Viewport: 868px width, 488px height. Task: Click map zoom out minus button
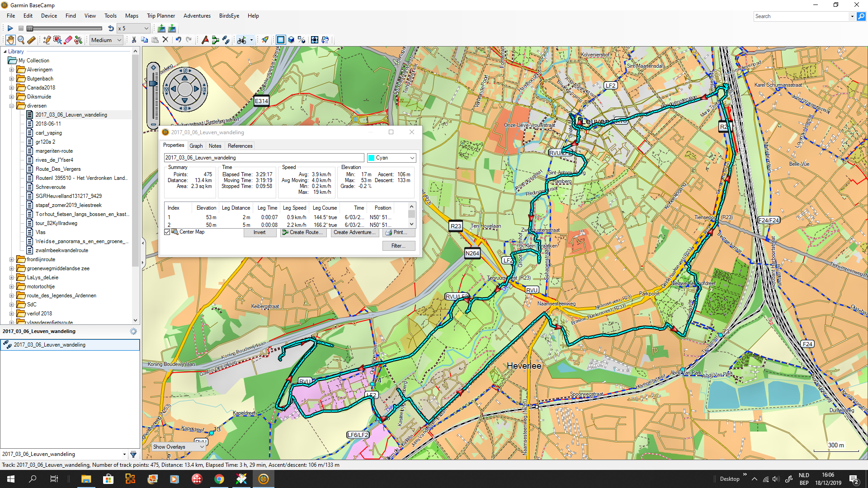pos(154,124)
